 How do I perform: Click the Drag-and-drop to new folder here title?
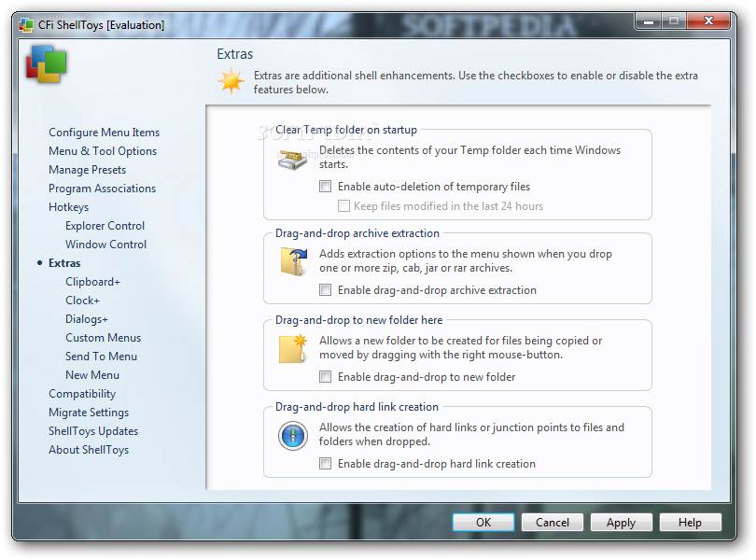[x=358, y=320]
